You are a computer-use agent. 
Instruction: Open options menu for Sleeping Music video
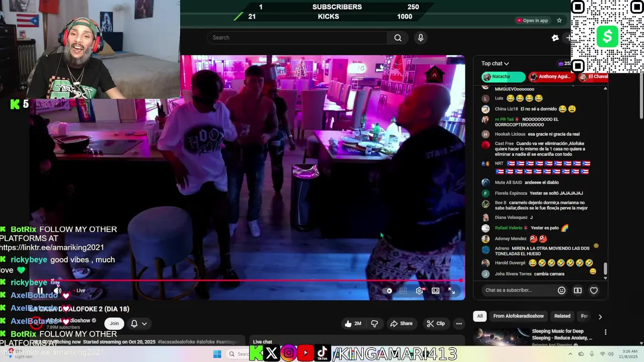click(x=605, y=332)
